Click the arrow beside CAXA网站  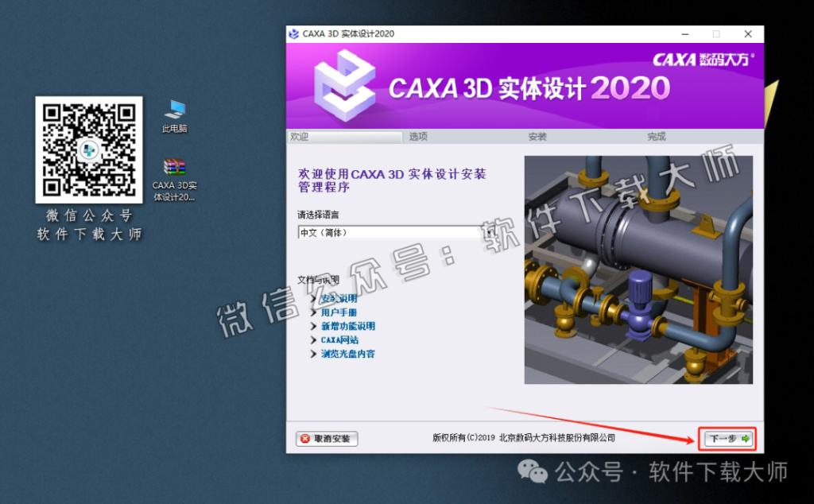313,340
